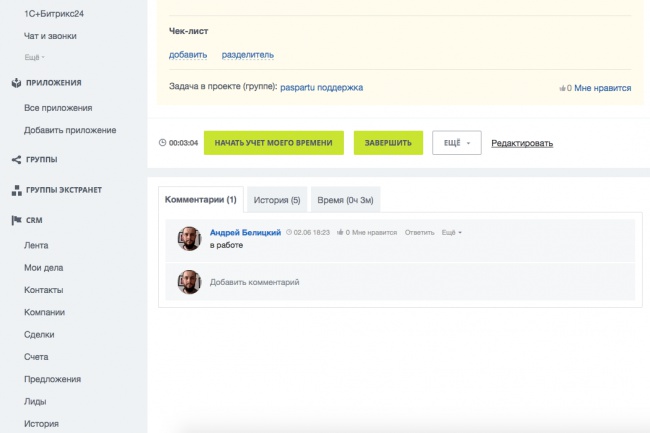This screenshot has height=433, width=650.
Task: Click task's Мне нравится link
Action: (x=602, y=88)
